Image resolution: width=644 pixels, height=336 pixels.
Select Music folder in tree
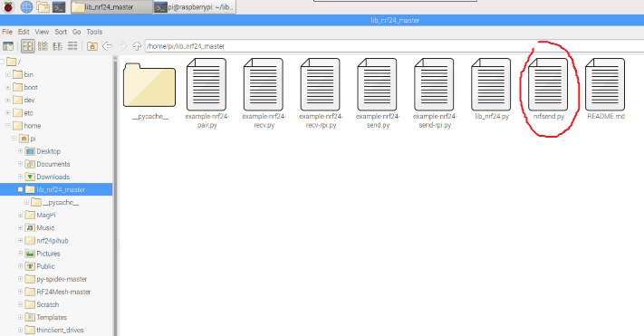(x=40, y=227)
